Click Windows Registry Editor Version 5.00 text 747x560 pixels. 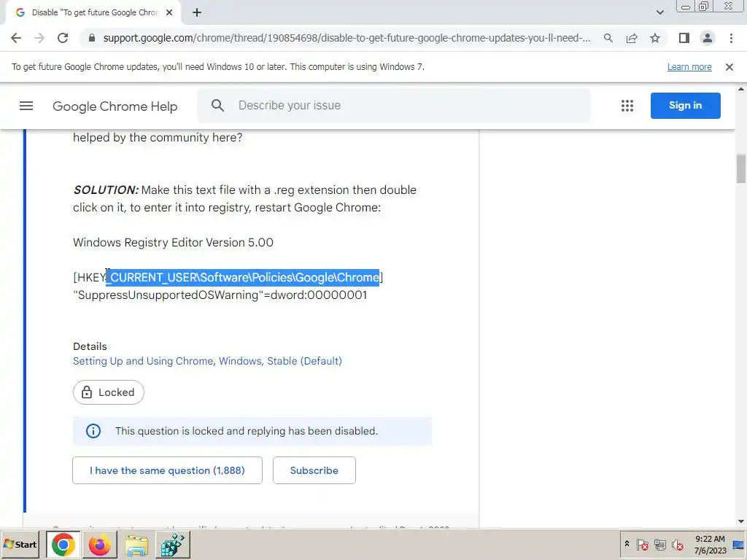click(173, 242)
